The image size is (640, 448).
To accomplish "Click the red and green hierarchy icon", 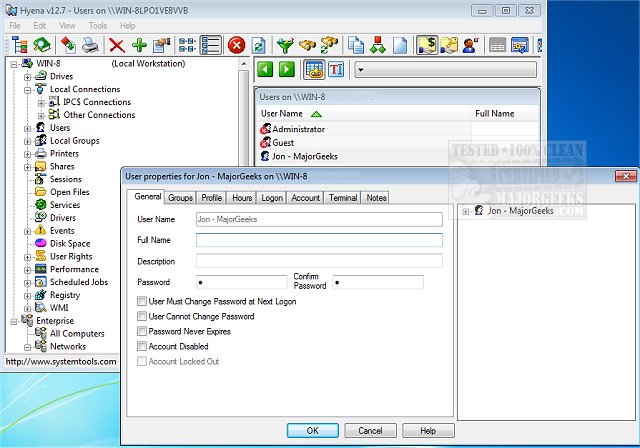I will coord(378,45).
